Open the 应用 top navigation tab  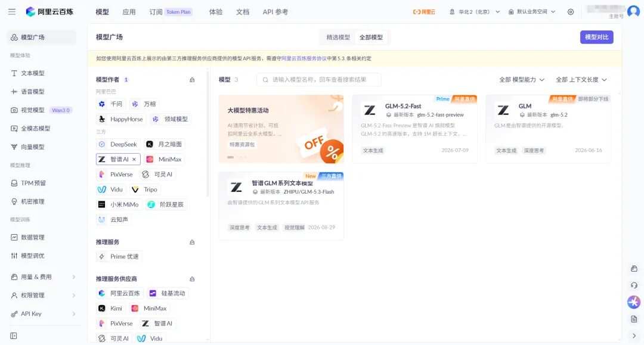click(129, 12)
